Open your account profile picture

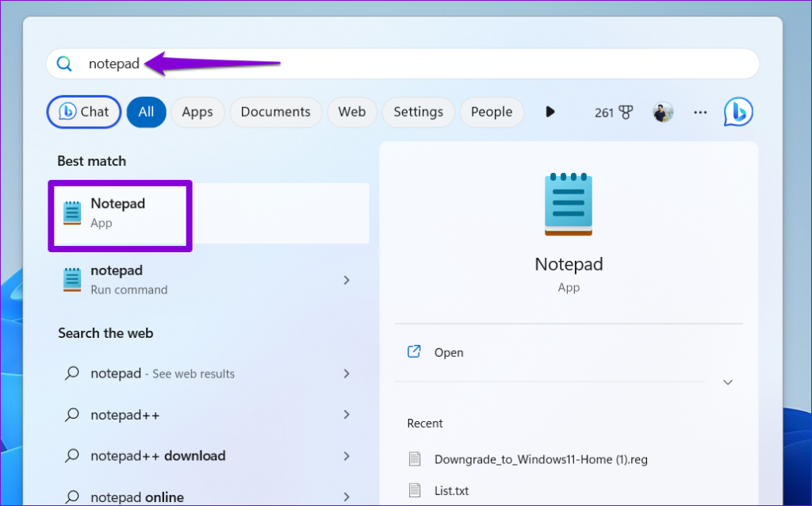(662, 112)
